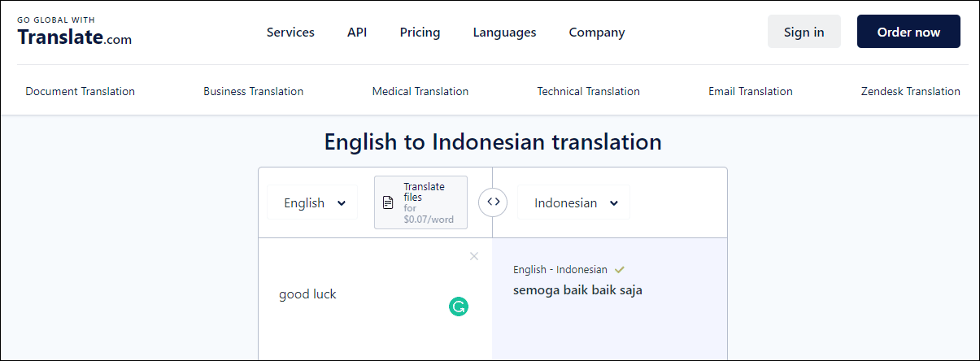Open the API menu item
Screen dimensions: 980x361
(x=357, y=33)
